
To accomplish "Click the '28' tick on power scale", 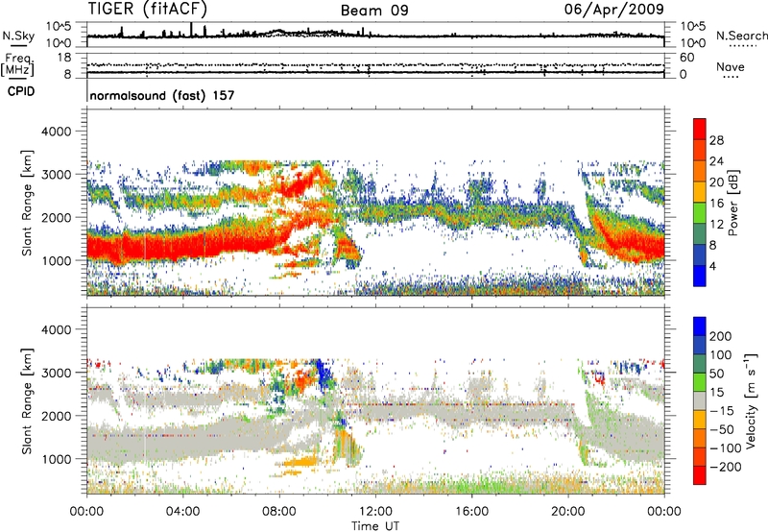I will coord(716,140).
